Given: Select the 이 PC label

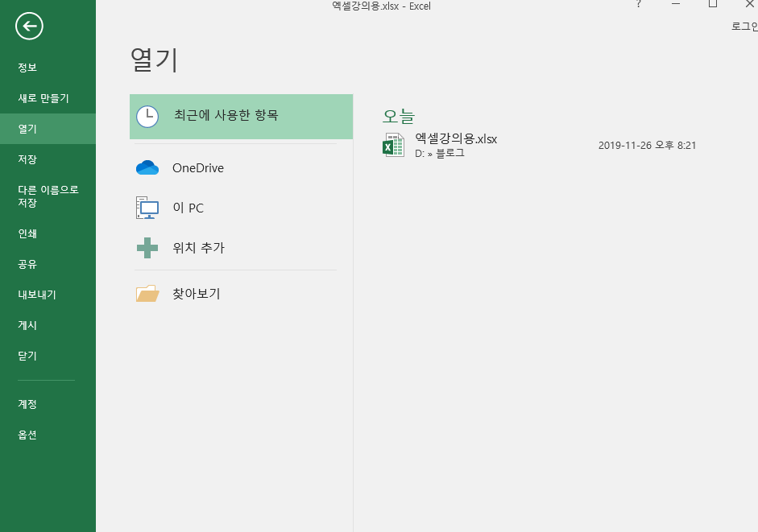Looking at the screenshot, I should pyautogui.click(x=188, y=208).
